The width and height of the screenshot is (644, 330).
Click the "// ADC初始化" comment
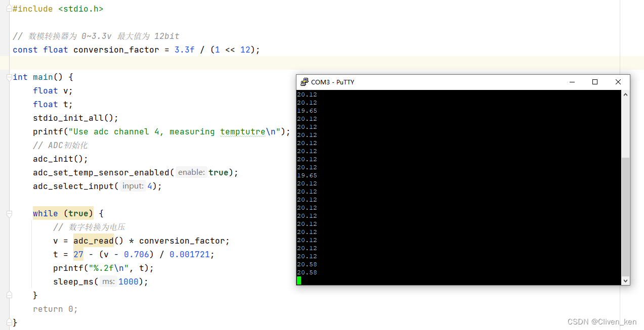[x=60, y=146]
